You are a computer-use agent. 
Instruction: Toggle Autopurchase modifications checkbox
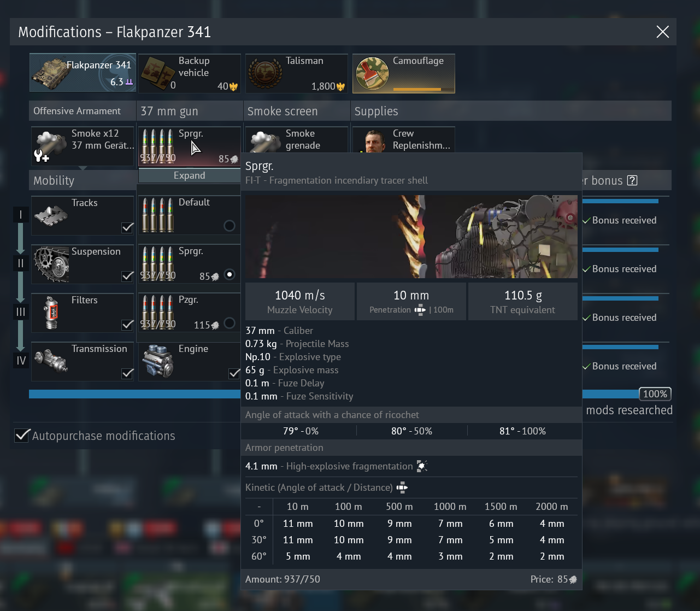tap(22, 436)
